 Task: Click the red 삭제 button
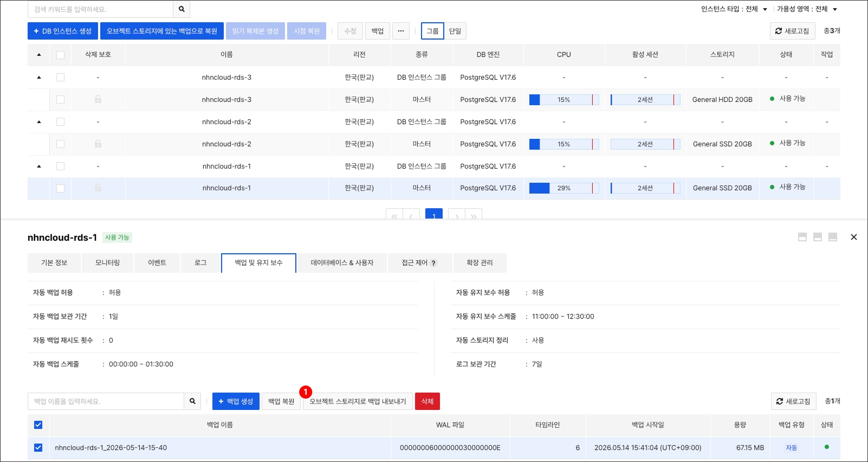(427, 401)
